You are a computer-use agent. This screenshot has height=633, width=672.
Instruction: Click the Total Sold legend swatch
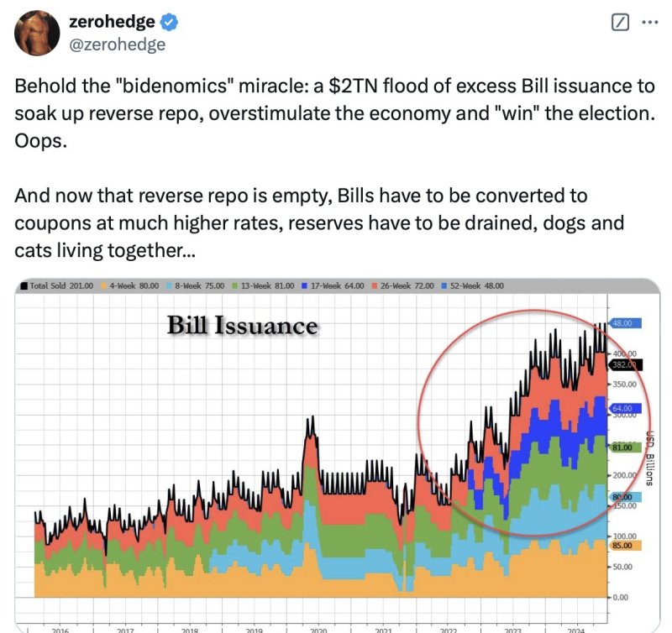point(24,286)
